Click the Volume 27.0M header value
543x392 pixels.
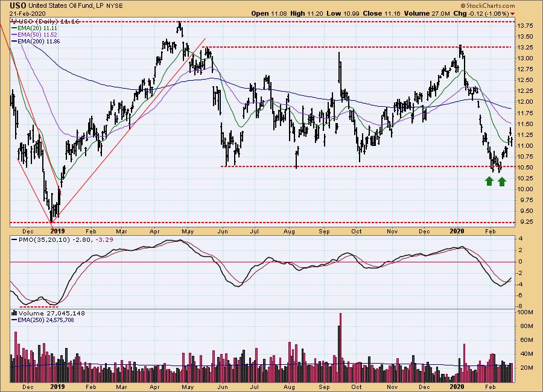tap(427, 13)
